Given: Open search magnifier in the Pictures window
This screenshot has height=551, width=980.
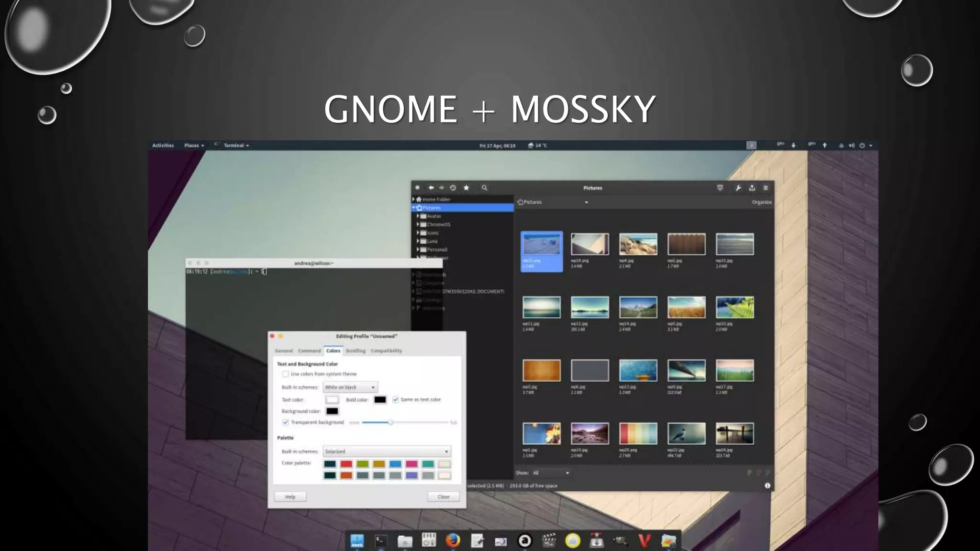Looking at the screenshot, I should tap(484, 188).
